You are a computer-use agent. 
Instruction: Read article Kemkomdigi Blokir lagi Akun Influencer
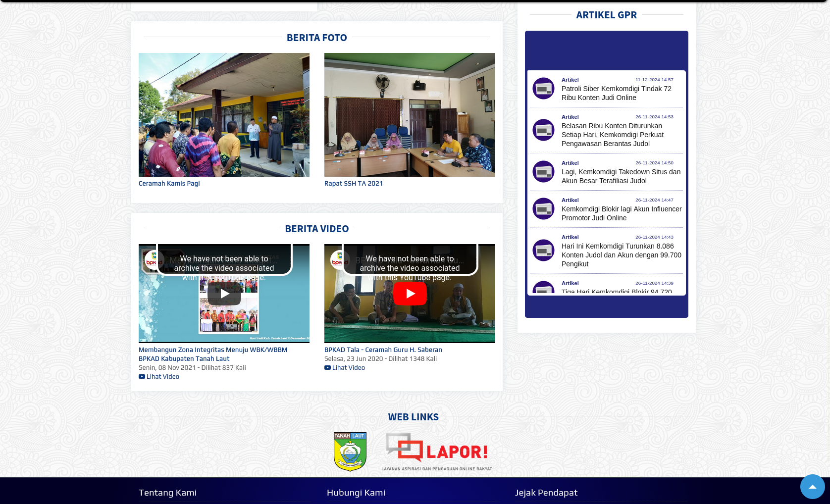click(x=622, y=213)
